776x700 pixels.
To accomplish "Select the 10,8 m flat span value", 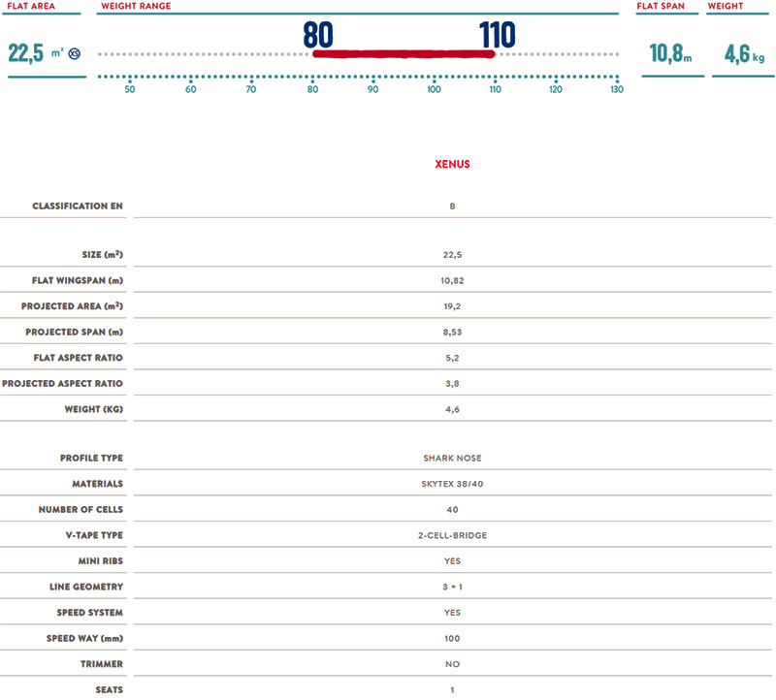I will pos(670,53).
